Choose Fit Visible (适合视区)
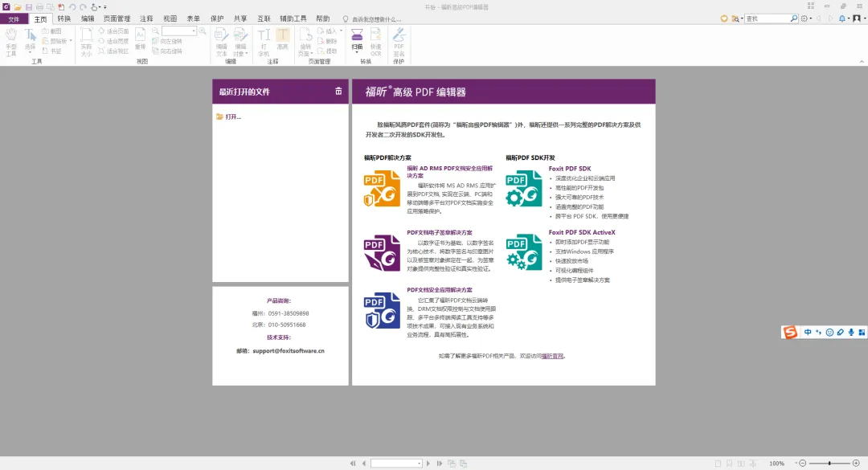This screenshot has height=470, width=868. point(113,51)
